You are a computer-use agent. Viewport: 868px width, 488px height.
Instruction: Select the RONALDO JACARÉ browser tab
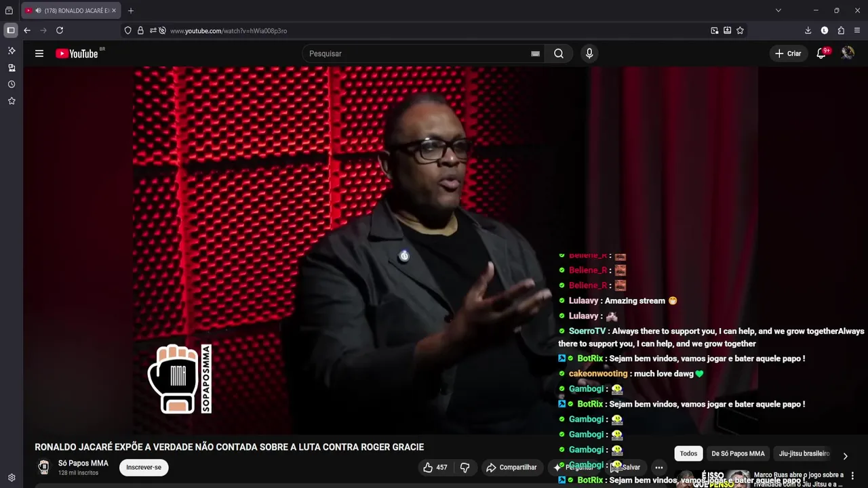71,10
